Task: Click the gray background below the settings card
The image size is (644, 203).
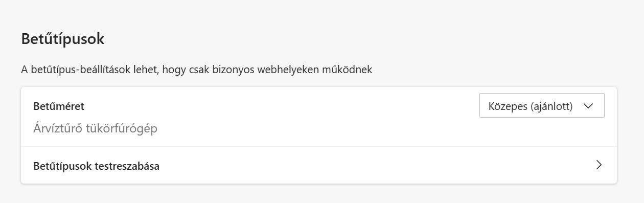Action: click(319, 194)
